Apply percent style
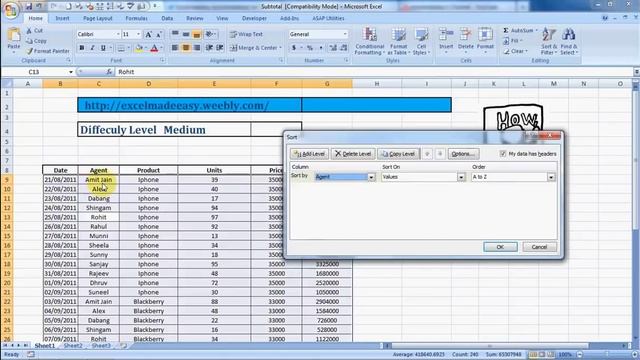Screen dimensions: 640x360 click(x=310, y=48)
